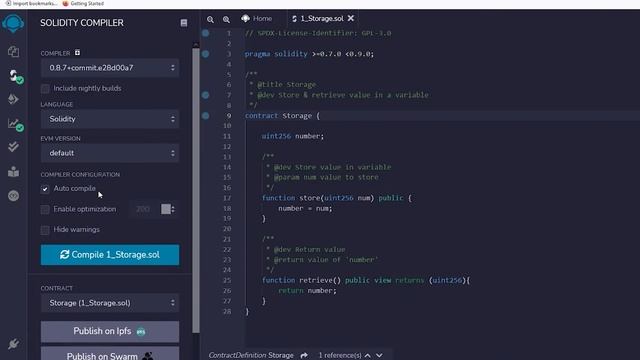
Task: Click 'uint256 number;' code line
Action: (293, 136)
